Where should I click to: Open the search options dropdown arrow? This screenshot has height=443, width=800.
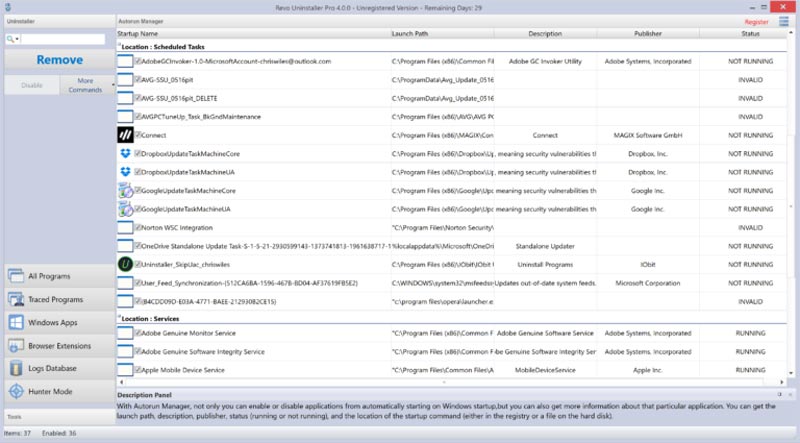coord(17,39)
